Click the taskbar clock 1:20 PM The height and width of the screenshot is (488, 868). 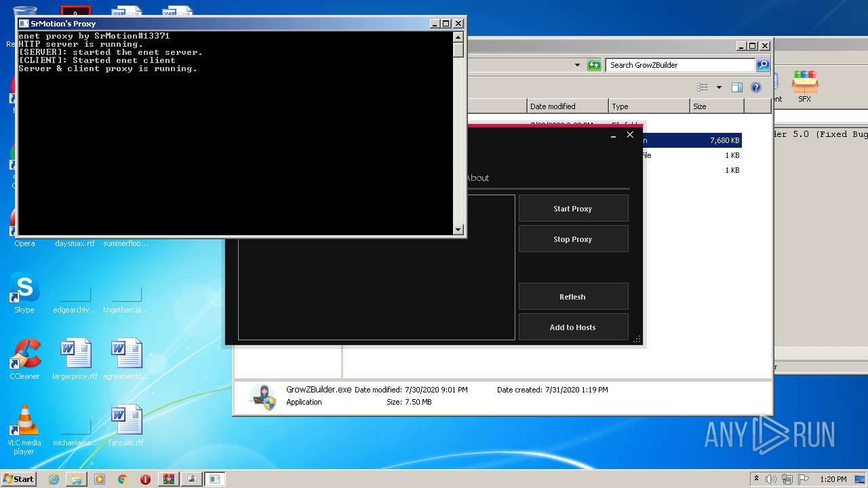click(833, 479)
